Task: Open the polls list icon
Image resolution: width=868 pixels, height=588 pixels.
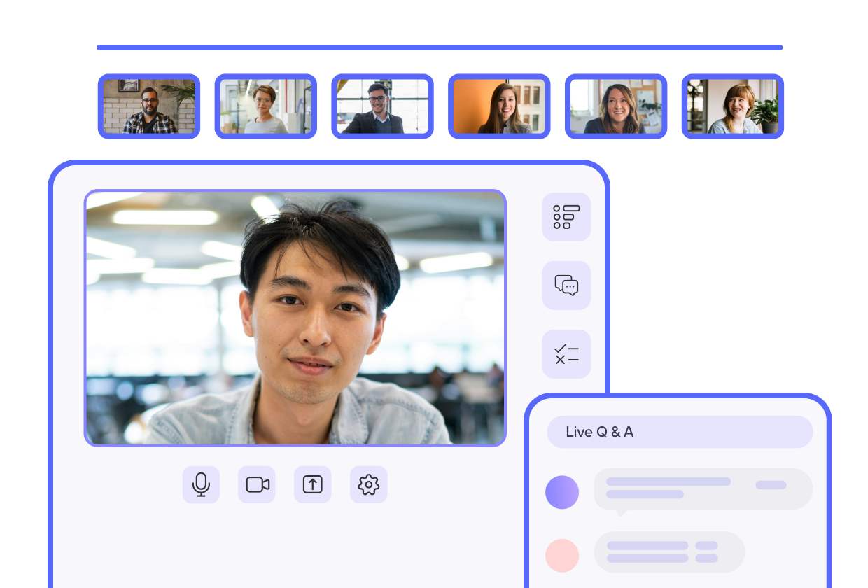Action: (566, 217)
